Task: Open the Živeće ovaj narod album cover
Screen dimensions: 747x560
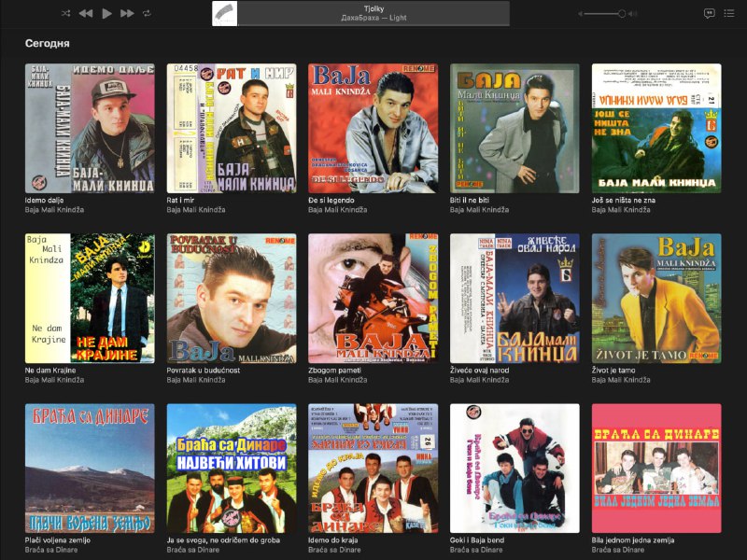Action: [x=515, y=299]
